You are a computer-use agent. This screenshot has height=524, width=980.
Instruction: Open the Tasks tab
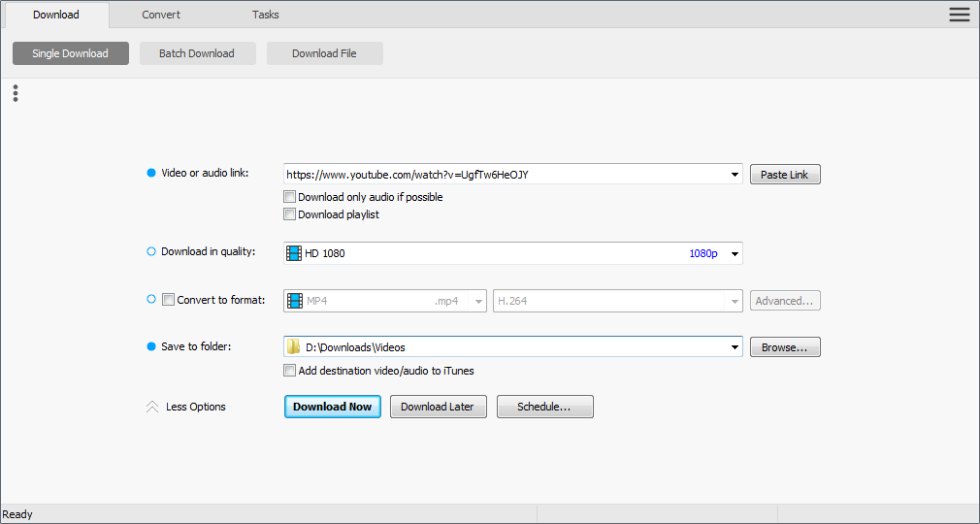[266, 15]
